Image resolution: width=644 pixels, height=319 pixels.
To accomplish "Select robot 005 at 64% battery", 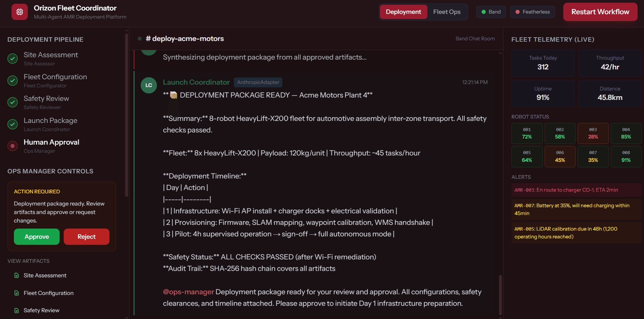I will 527,157.
